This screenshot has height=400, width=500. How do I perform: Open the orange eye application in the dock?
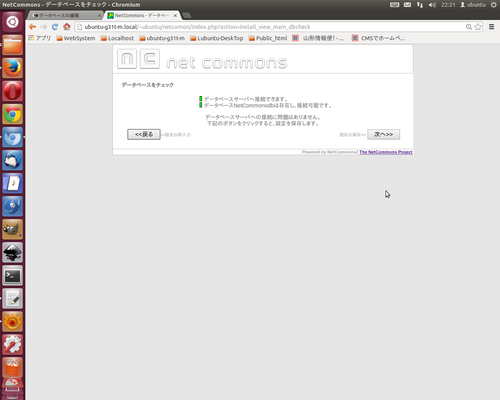[13, 321]
